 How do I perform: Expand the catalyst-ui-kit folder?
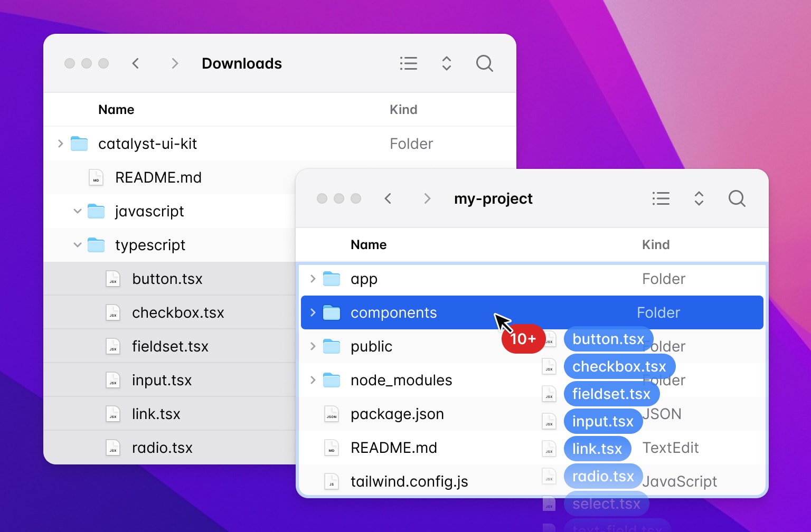(60, 144)
